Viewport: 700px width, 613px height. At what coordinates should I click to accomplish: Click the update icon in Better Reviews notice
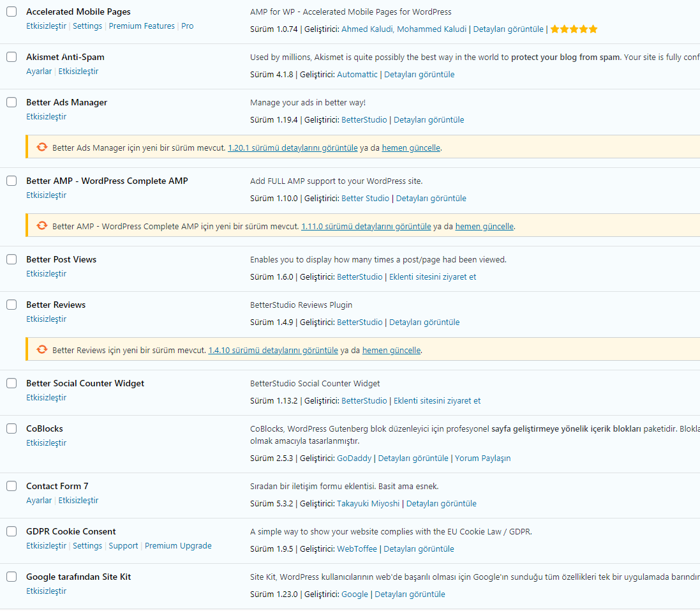coord(42,349)
